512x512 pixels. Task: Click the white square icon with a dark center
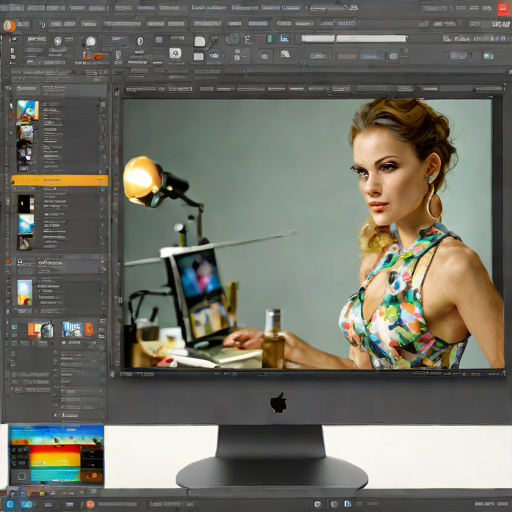(x=175, y=53)
